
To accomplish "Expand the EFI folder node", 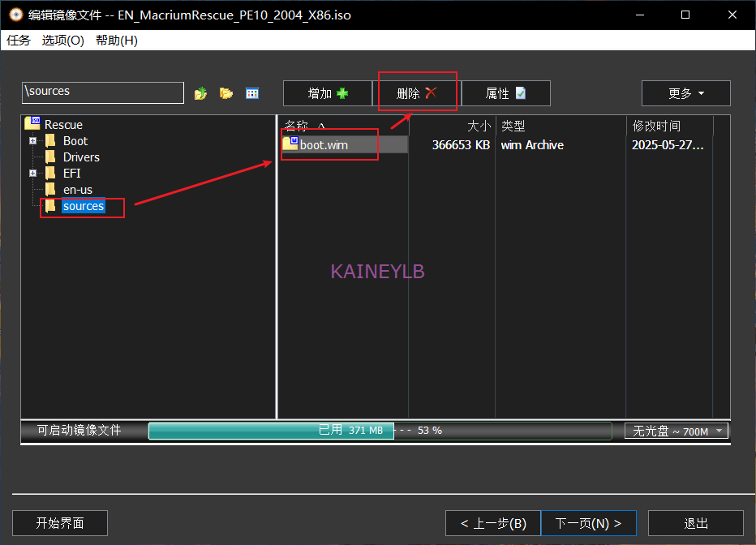I will (x=32, y=173).
